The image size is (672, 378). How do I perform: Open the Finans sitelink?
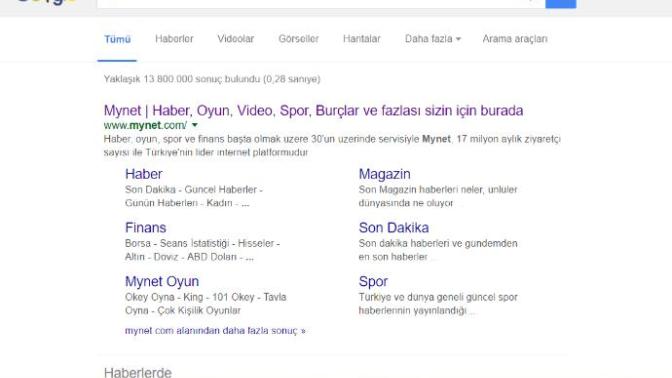pos(145,228)
